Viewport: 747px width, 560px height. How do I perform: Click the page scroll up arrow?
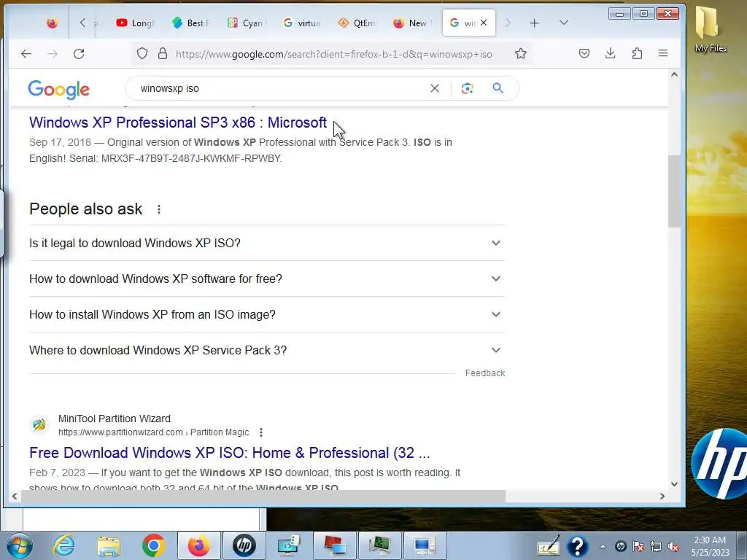tap(674, 74)
